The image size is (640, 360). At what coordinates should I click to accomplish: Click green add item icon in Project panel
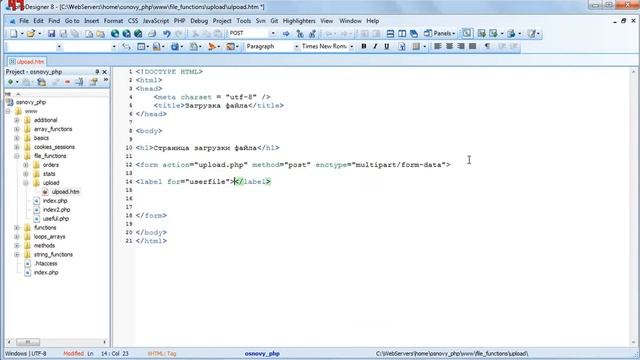pyautogui.click(x=11, y=82)
